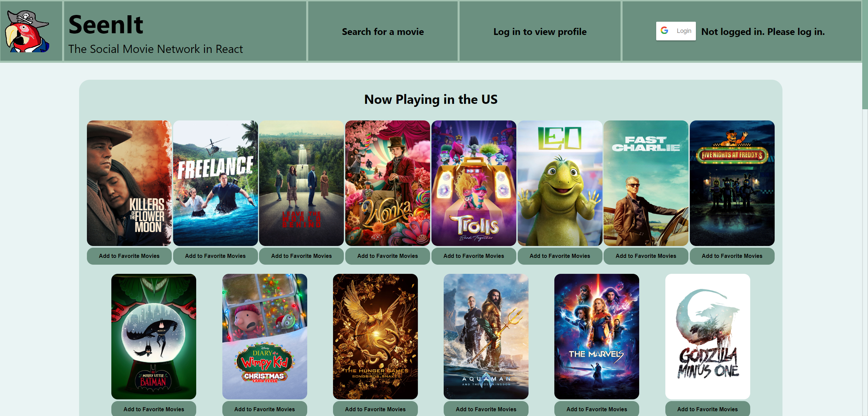The height and width of the screenshot is (416, 868).
Task: Open the Leo movie poster
Action: (560, 183)
